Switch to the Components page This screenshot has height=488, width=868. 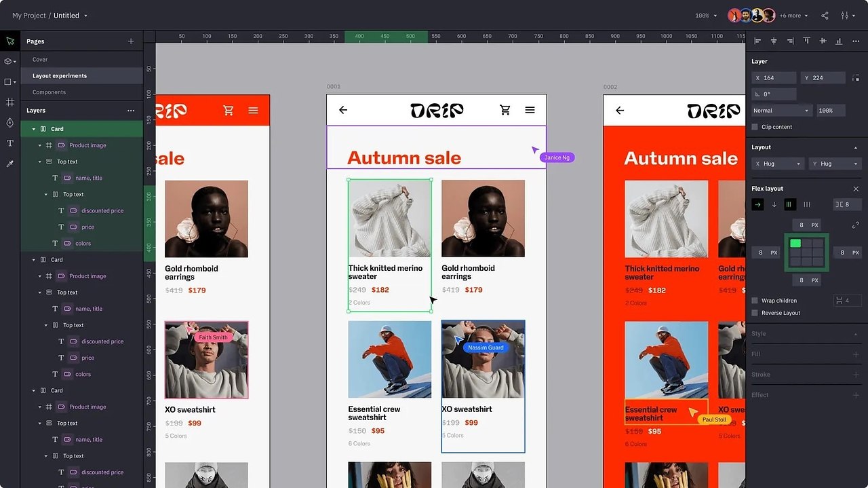click(50, 92)
